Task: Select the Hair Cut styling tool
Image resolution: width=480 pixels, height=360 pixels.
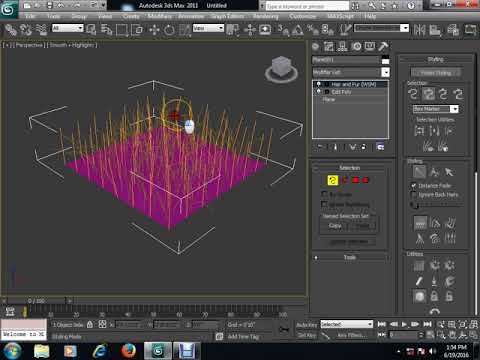Action: [x=434, y=172]
